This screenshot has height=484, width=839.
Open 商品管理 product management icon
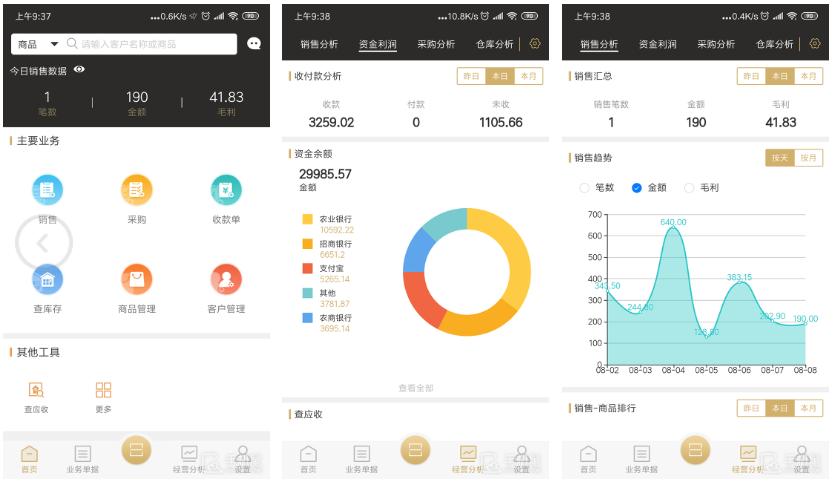point(136,279)
